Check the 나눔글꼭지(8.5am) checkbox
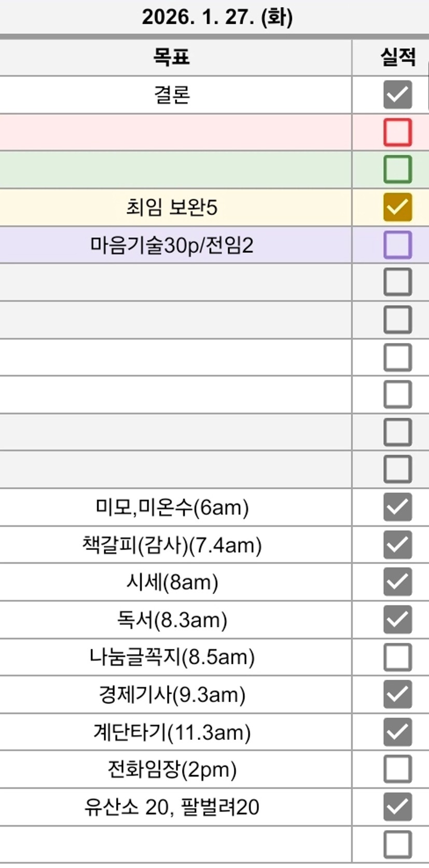Image resolution: width=429 pixels, height=868 pixels. tap(397, 657)
